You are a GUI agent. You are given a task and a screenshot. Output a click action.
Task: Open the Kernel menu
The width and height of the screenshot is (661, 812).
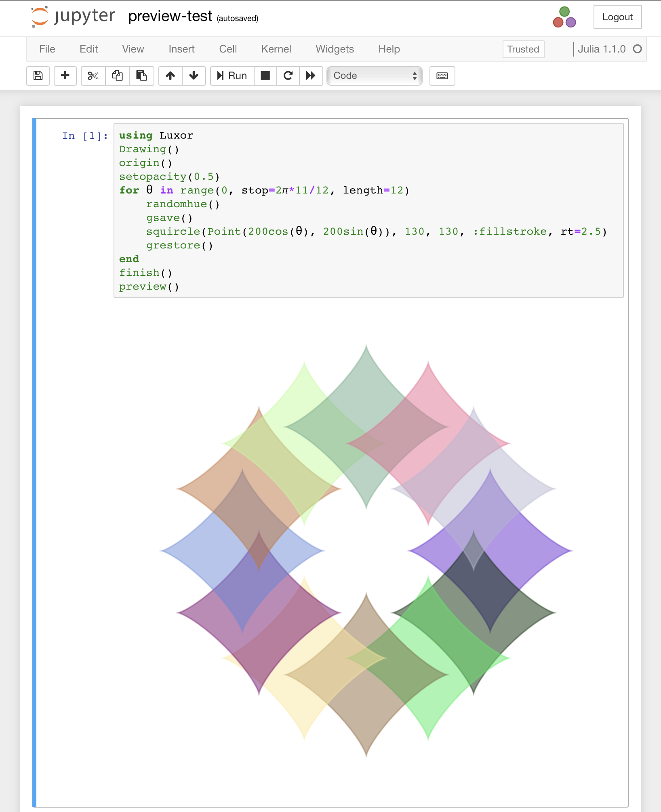[276, 49]
